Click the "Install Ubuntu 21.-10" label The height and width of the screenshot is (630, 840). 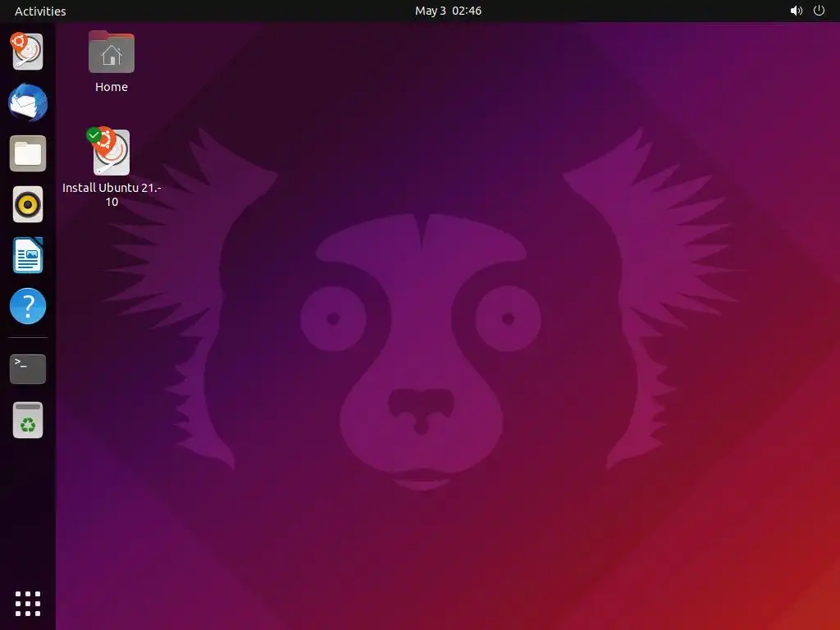pos(112,194)
